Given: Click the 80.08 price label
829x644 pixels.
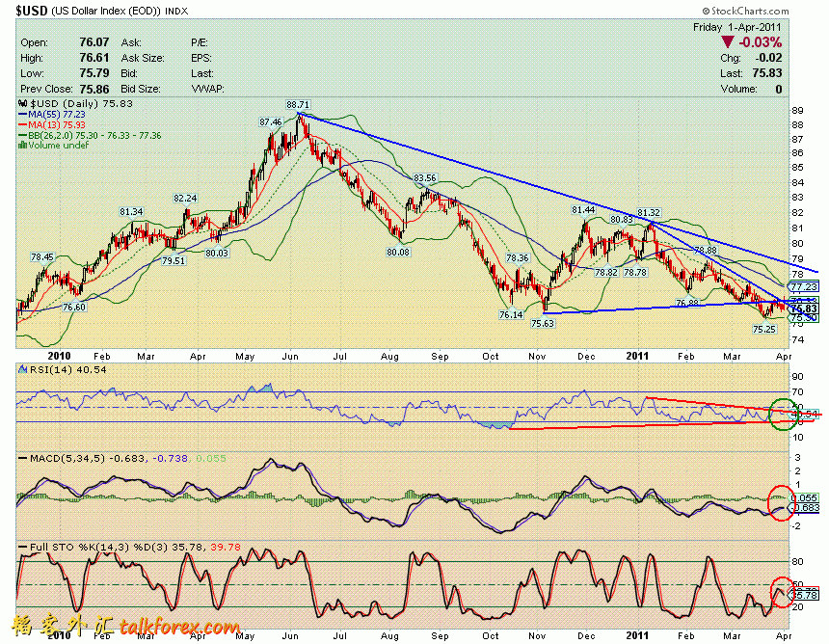Looking at the screenshot, I should coord(398,253).
